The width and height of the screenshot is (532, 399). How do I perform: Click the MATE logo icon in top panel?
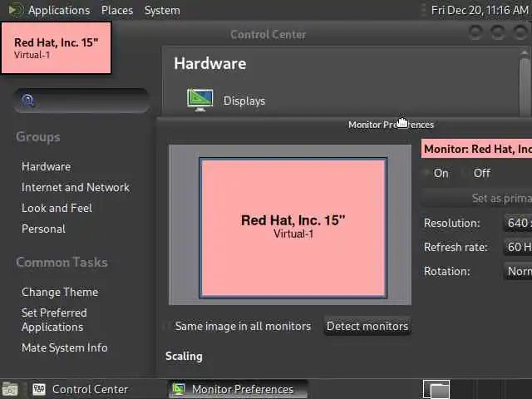(x=16, y=10)
